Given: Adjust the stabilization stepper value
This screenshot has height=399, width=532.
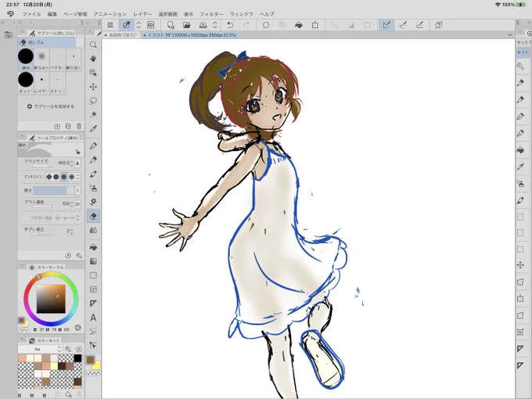Looking at the screenshot, I should (x=72, y=232).
